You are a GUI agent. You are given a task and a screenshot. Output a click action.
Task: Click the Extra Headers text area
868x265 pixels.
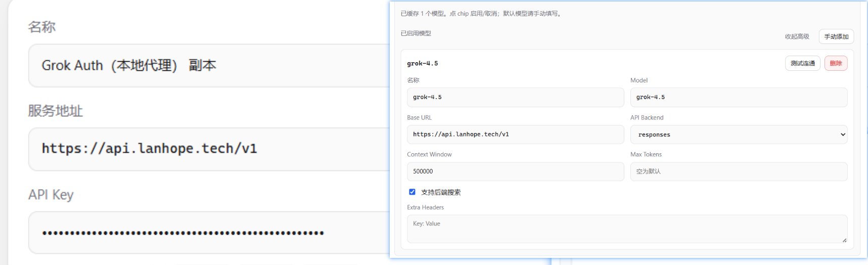pos(627,229)
